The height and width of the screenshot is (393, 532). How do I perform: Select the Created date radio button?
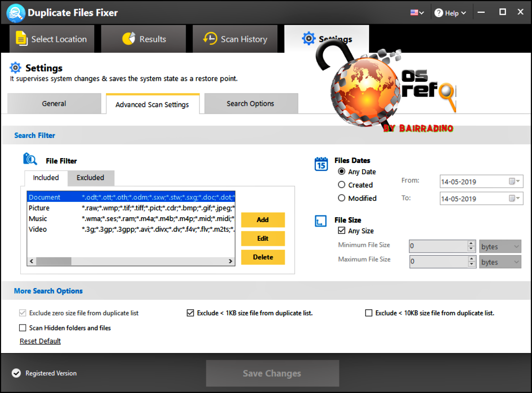[341, 185]
